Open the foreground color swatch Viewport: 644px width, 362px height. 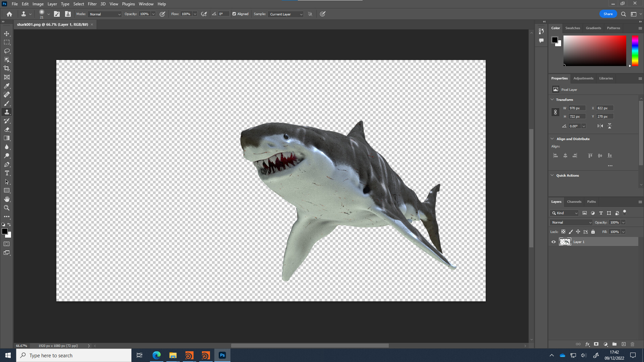pos(5,231)
